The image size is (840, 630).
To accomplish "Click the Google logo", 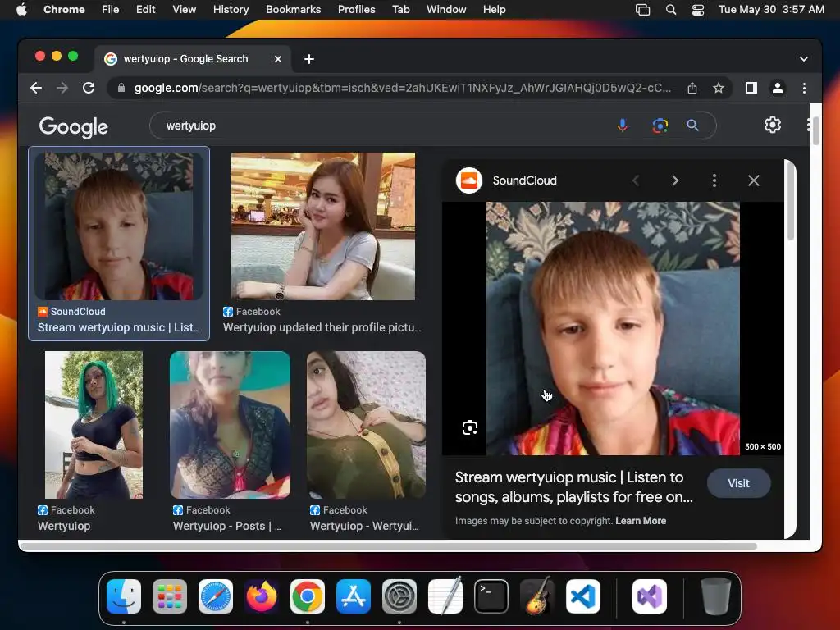I will (x=73, y=127).
